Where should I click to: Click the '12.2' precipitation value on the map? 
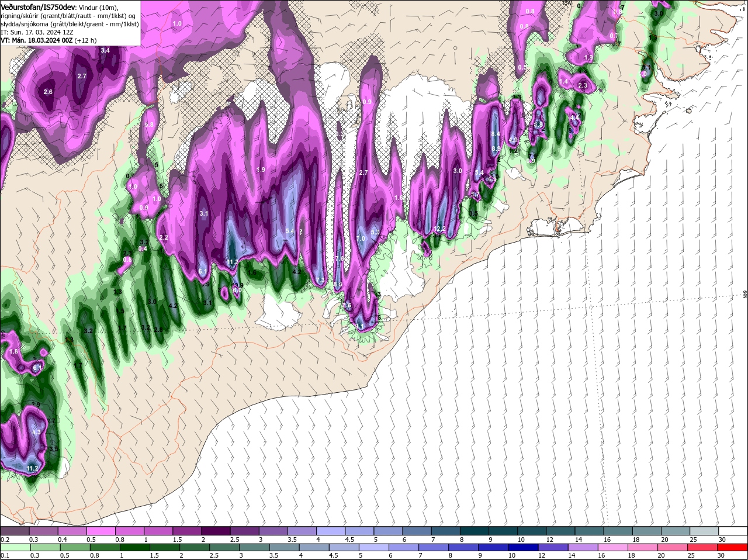tap(440, 229)
